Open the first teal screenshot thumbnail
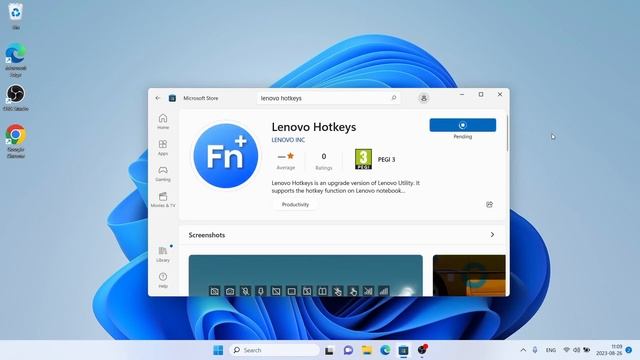Viewport: 640px width, 360px height. pyautogui.click(x=305, y=276)
